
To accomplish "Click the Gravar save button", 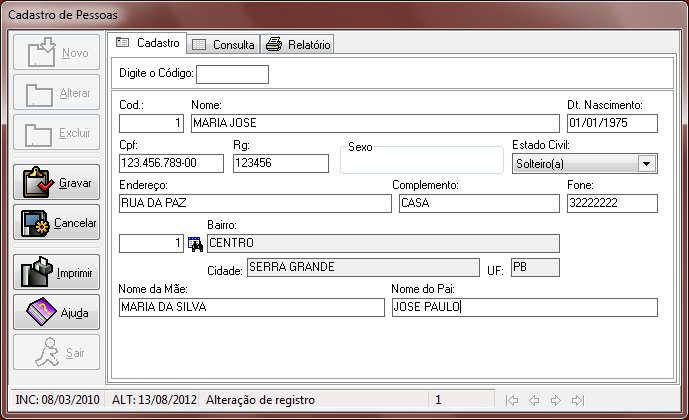I will click(x=57, y=183).
